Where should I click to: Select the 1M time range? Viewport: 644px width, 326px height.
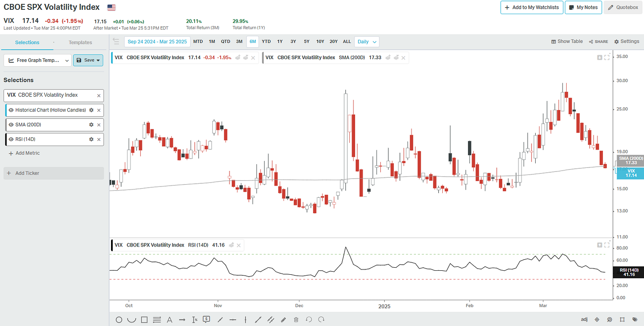point(212,42)
